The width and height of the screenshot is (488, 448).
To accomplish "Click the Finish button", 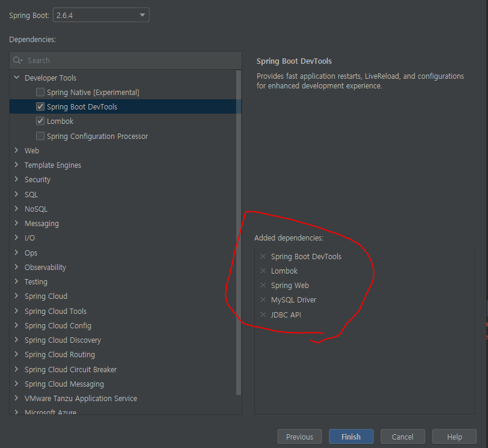I will (x=351, y=437).
